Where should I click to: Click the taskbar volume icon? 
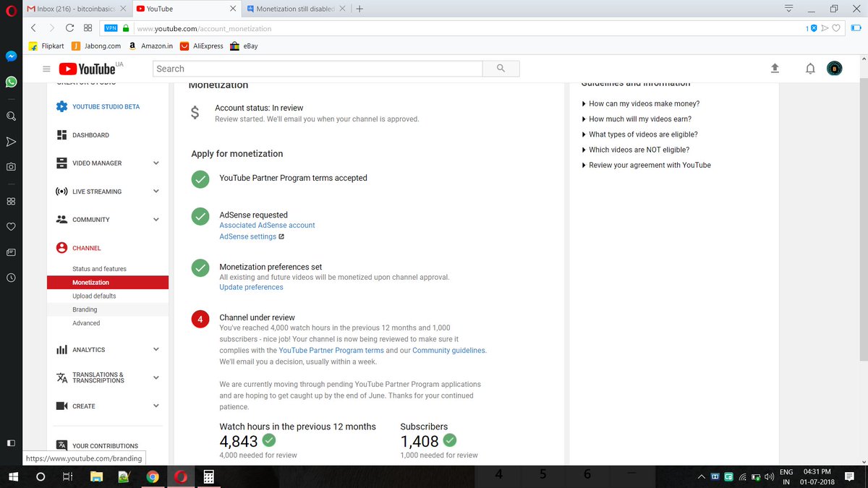769,476
